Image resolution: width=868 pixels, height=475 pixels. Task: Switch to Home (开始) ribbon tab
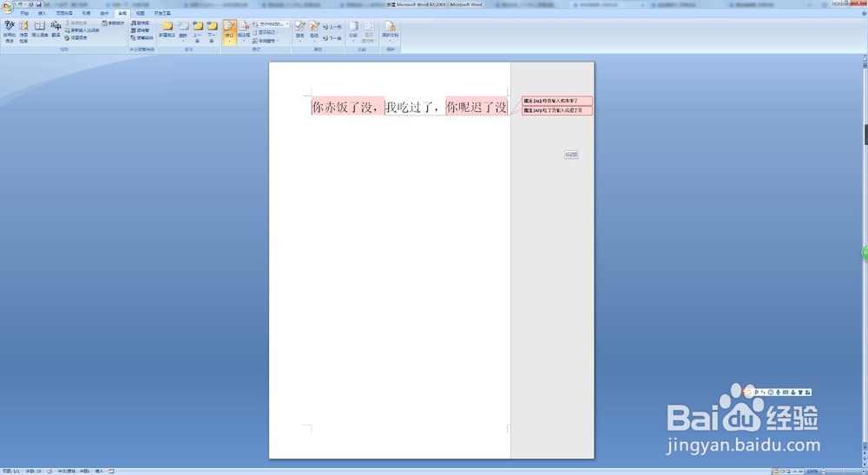pyautogui.click(x=24, y=13)
